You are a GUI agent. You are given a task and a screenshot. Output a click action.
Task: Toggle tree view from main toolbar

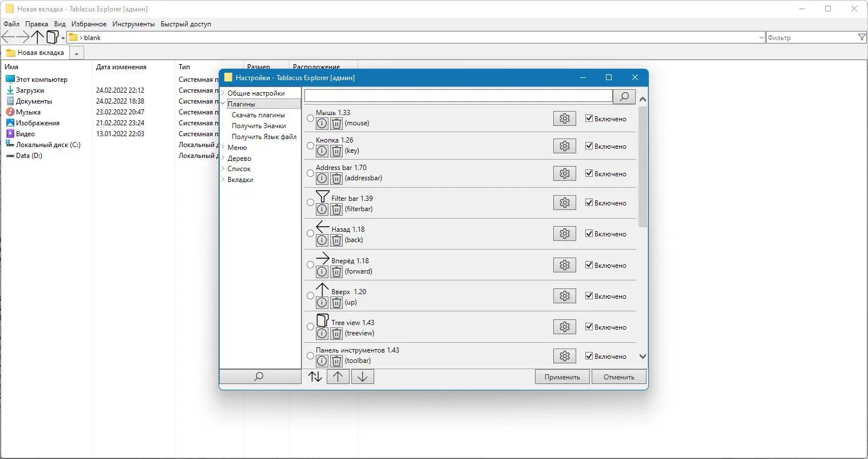pyautogui.click(x=52, y=37)
